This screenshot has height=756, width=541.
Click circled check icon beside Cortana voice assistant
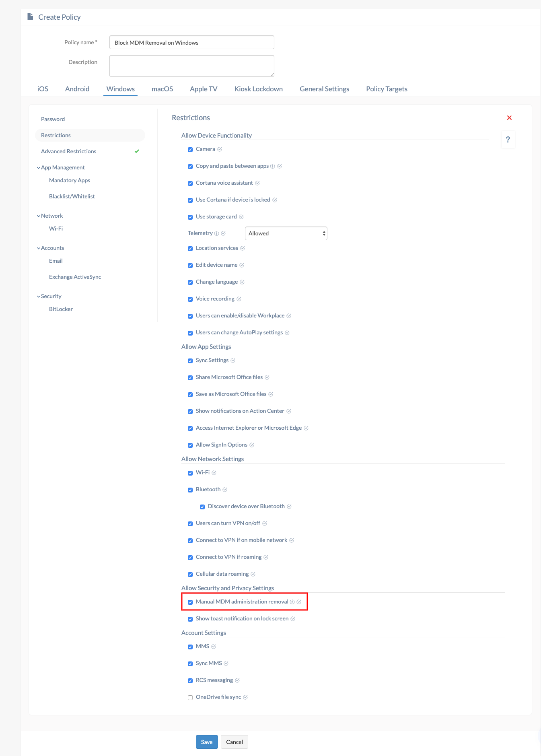tap(257, 183)
